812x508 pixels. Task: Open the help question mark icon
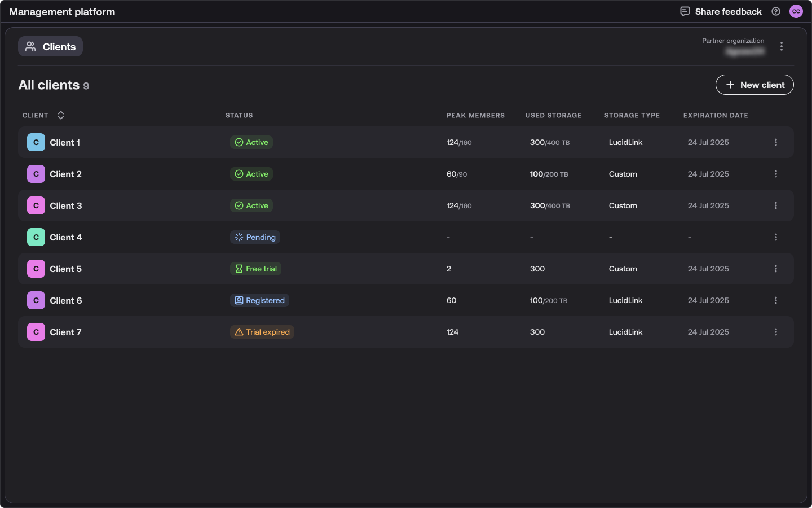point(776,11)
